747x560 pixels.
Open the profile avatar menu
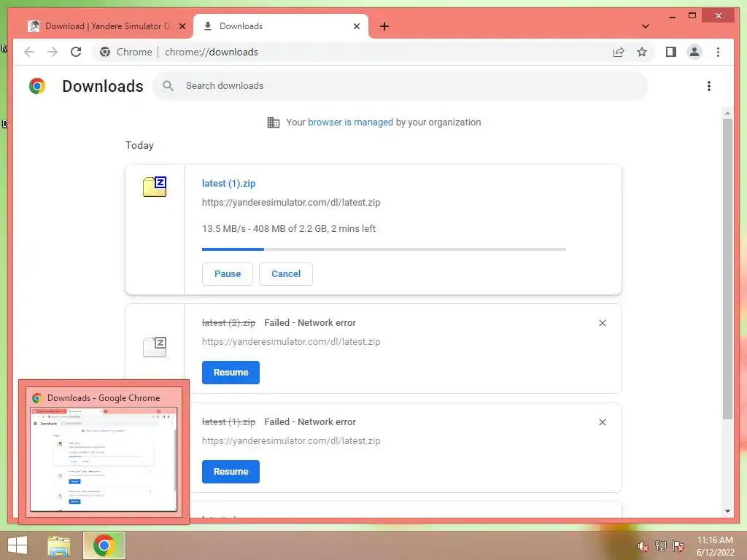pyautogui.click(x=694, y=52)
